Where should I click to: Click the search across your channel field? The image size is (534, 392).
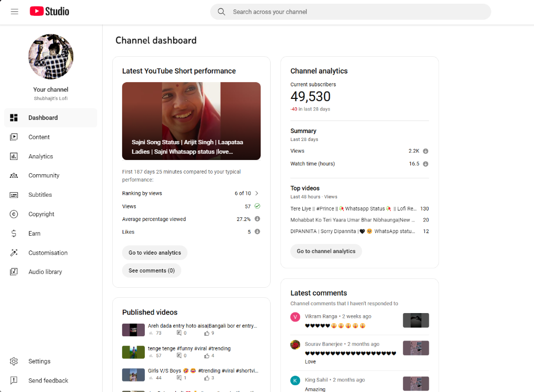click(x=350, y=12)
